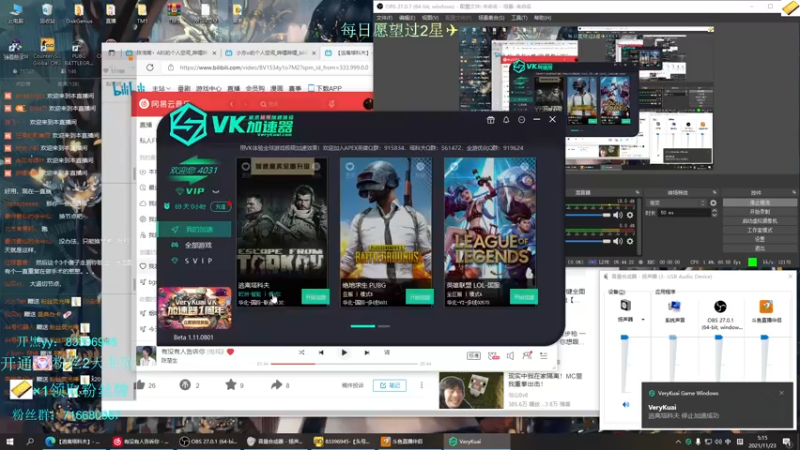Viewport: 800px width, 450px height.
Task: Open the OBS scene transition dropdown
Action: pyautogui.click(x=676, y=203)
